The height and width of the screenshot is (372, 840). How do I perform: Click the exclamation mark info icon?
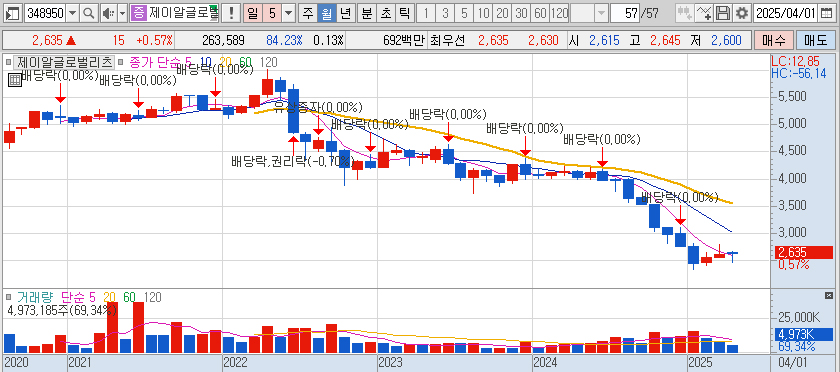230,13
